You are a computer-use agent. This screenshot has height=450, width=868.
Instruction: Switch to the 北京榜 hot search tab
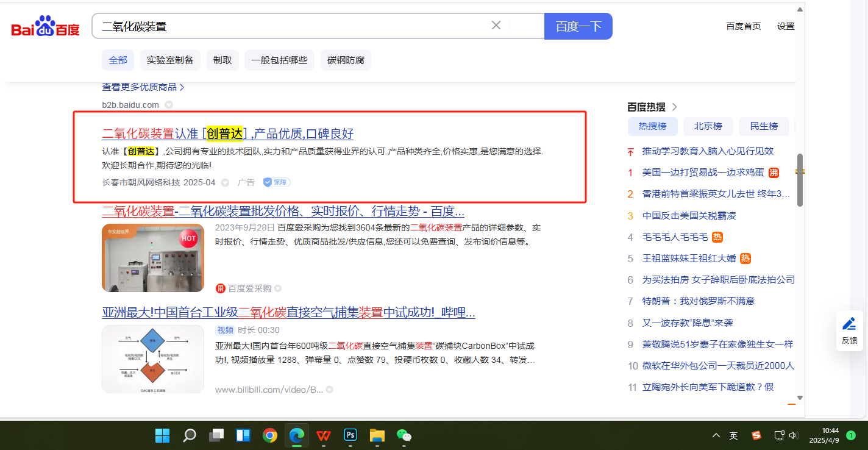[x=707, y=126]
